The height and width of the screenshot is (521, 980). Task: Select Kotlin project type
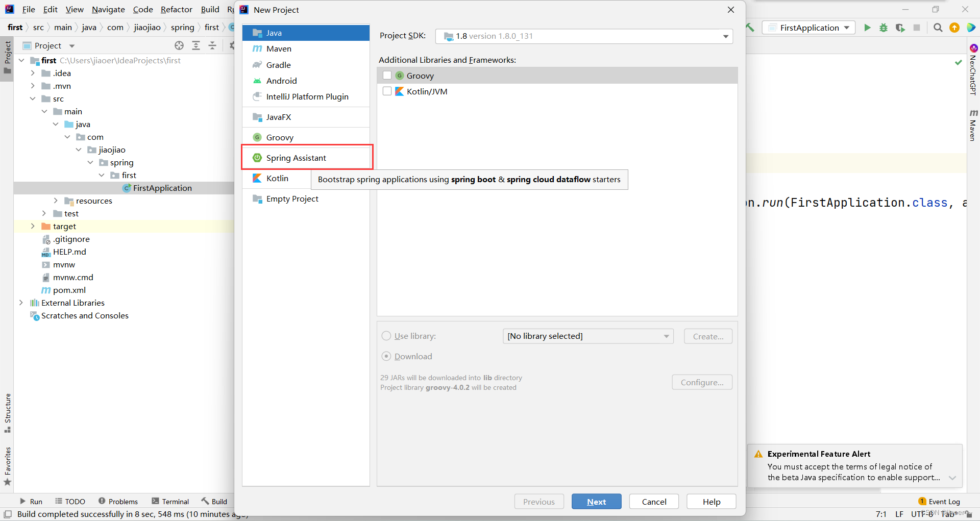tap(277, 178)
